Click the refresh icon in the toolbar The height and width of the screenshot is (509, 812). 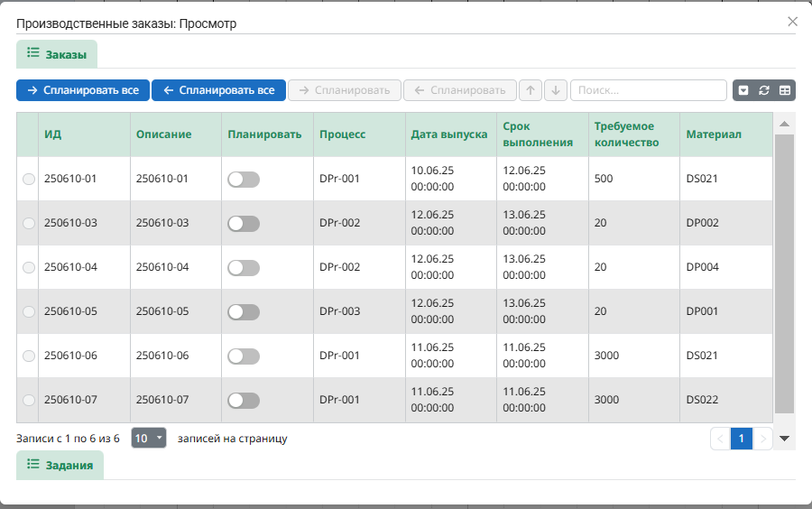[x=764, y=90]
